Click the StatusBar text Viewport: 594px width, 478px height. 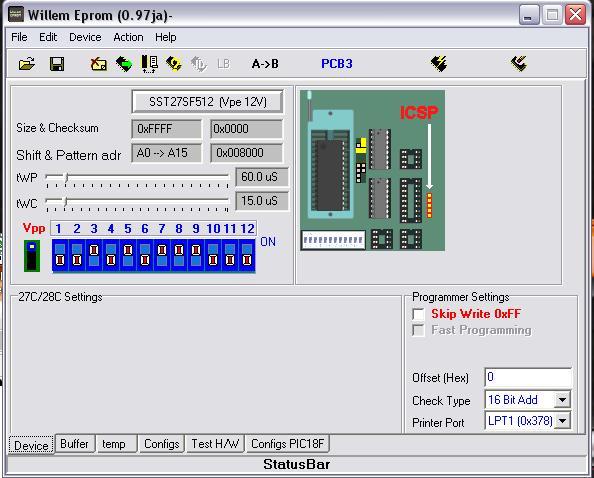[x=297, y=464]
